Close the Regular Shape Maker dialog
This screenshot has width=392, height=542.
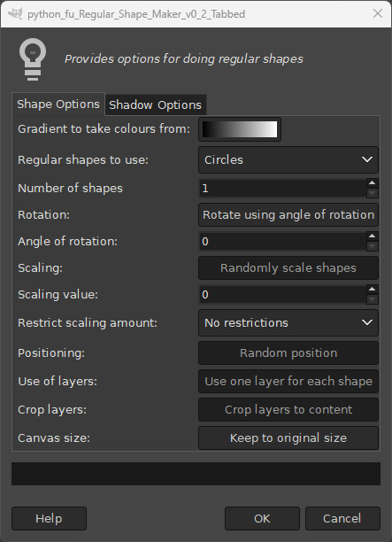pos(378,13)
